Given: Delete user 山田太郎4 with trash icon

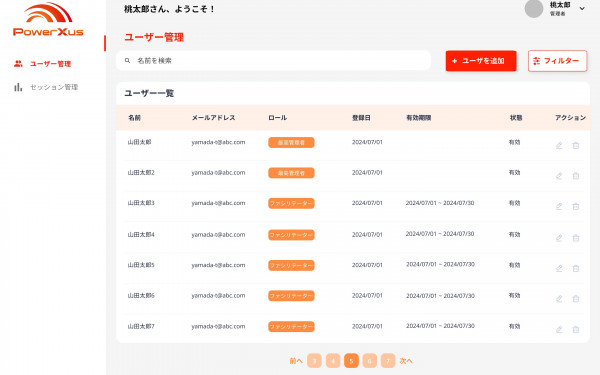Looking at the screenshot, I should pos(576,238).
